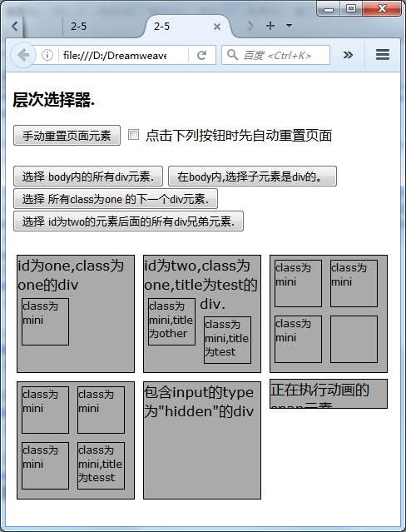
Task: Click 在body内,选择子元素是div的 button
Action: 252,177
